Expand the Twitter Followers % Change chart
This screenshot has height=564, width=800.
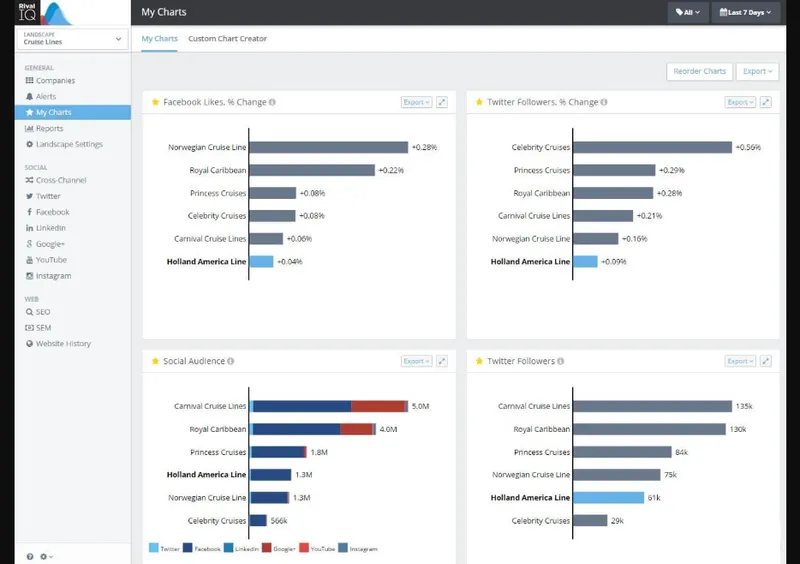(765, 102)
